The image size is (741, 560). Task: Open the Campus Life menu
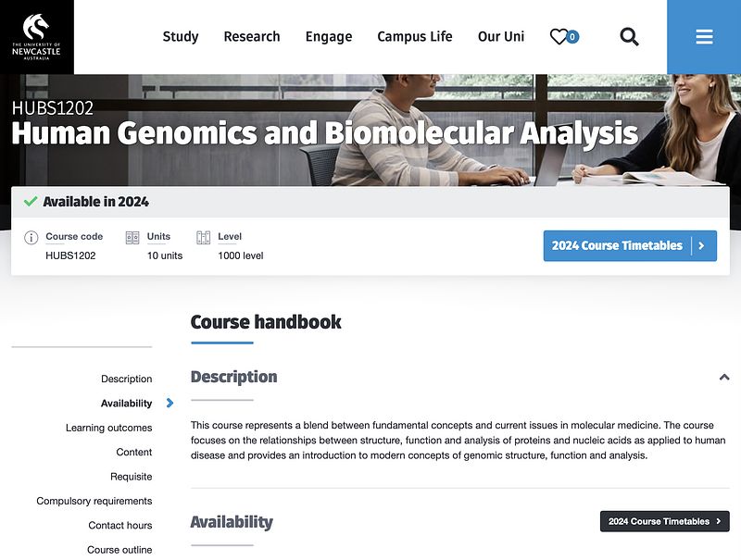tap(415, 37)
